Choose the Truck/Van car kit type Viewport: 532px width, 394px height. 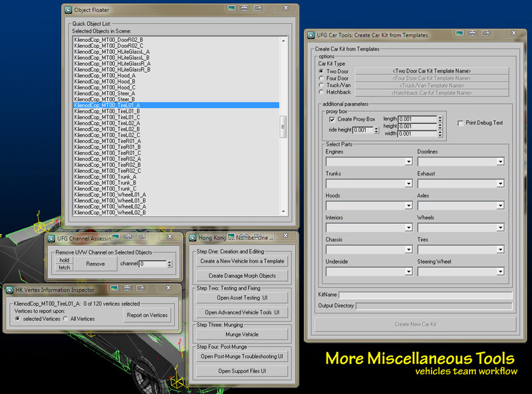pyautogui.click(x=321, y=85)
